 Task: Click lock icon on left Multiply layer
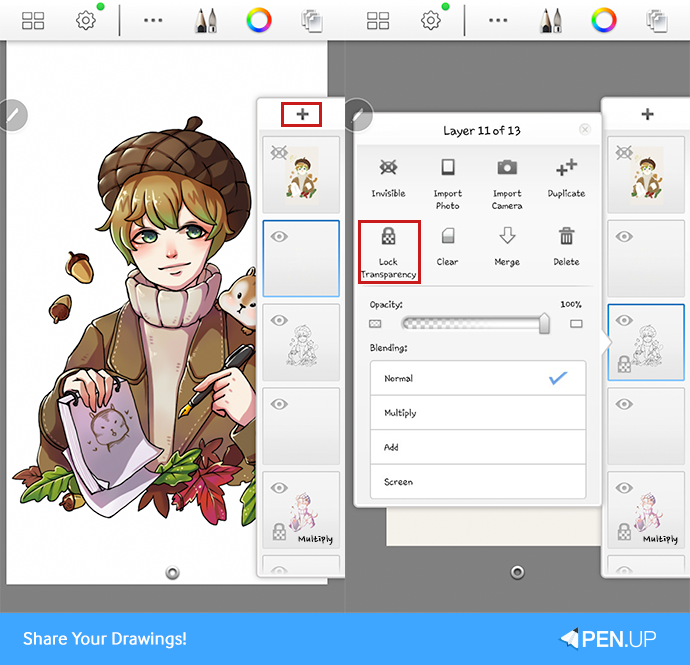click(x=279, y=532)
